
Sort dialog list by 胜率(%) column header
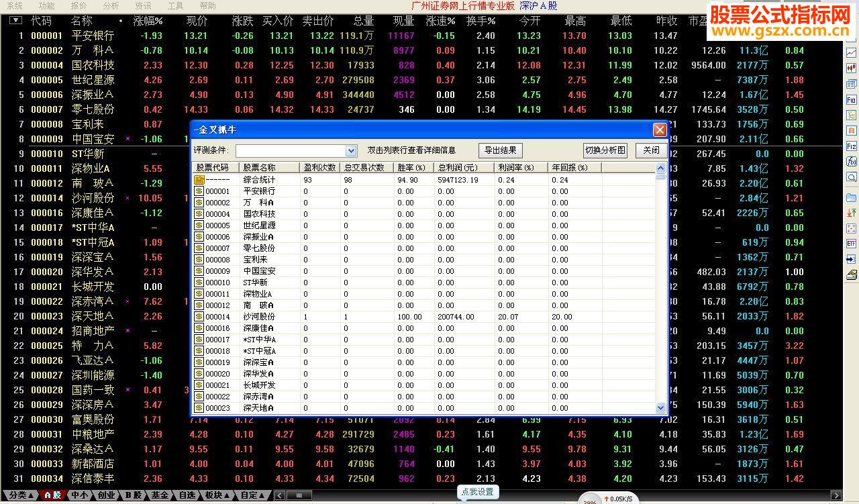coord(414,168)
